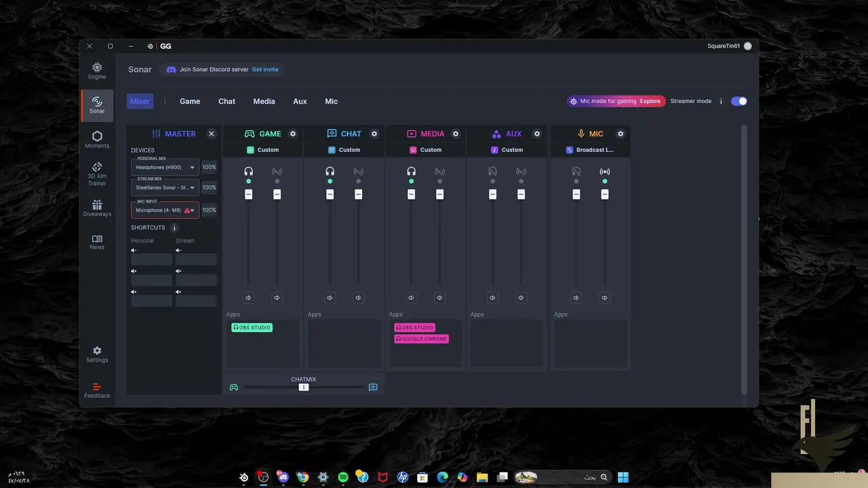Open MEDIA channel Custom preset selector

click(426, 150)
